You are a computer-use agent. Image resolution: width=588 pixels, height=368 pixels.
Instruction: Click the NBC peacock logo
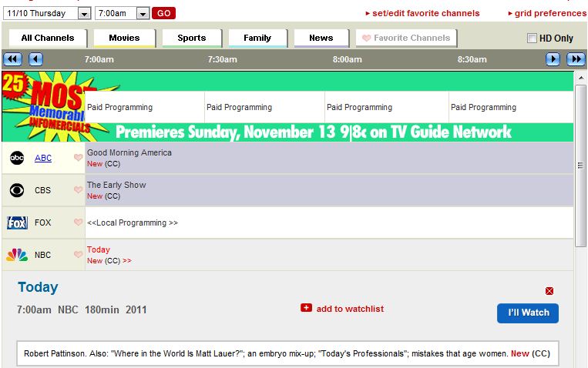coord(17,255)
